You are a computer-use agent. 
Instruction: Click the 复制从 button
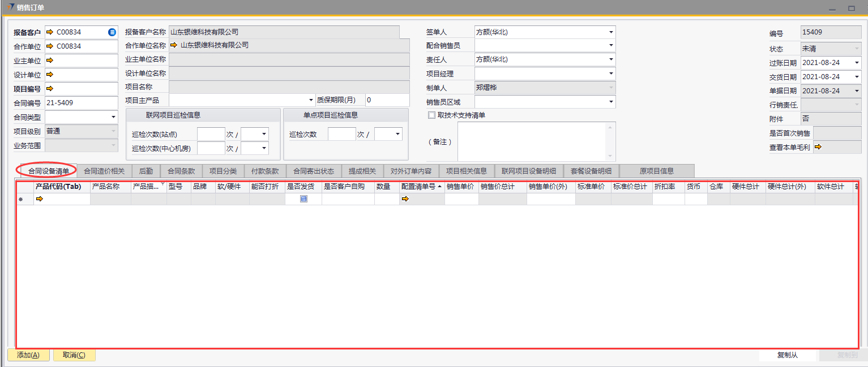(787, 355)
